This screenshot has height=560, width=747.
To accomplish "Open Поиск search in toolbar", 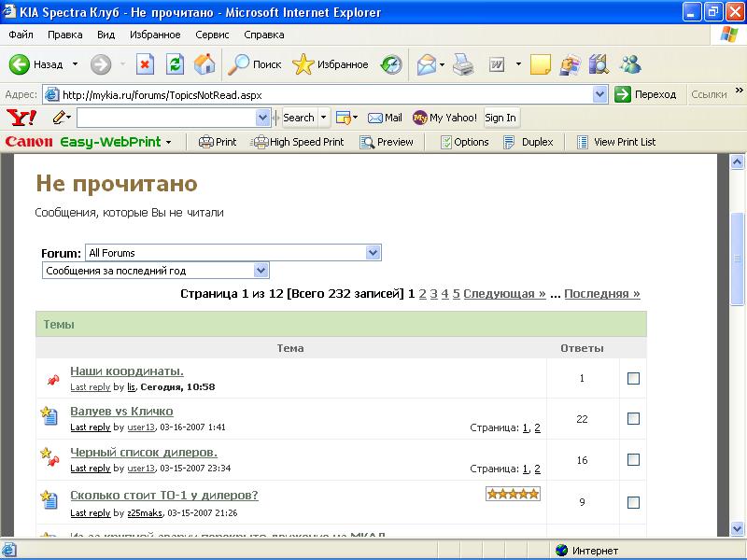I will (x=256, y=64).
